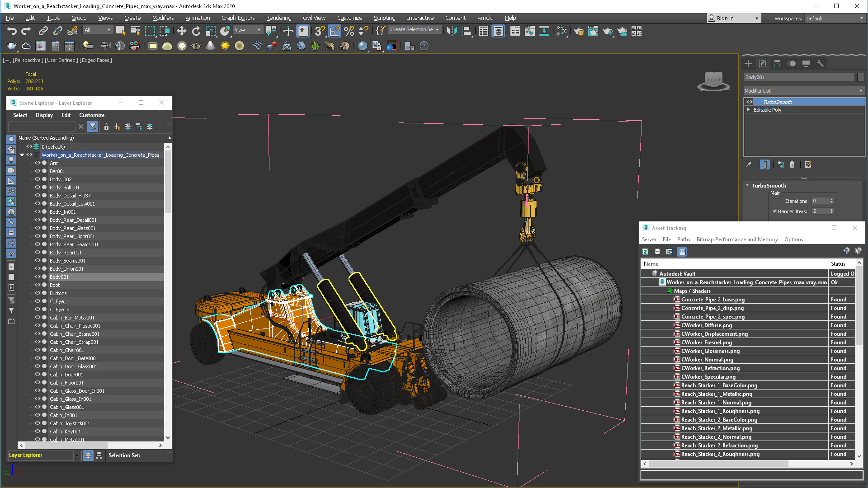Activate the Select and Move tool
Screen dimensions: 868x488
point(181,31)
